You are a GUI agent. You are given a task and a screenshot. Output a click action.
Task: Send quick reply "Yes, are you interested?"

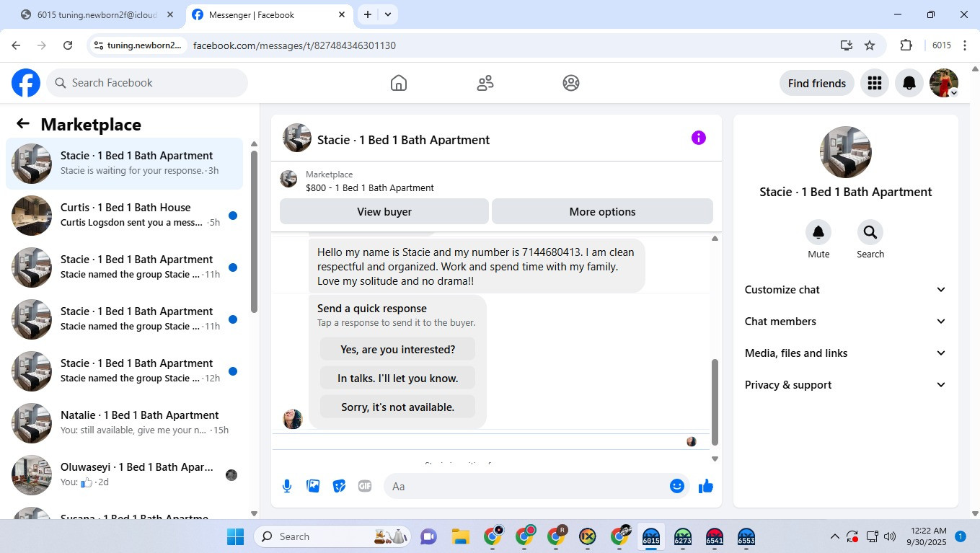397,350
